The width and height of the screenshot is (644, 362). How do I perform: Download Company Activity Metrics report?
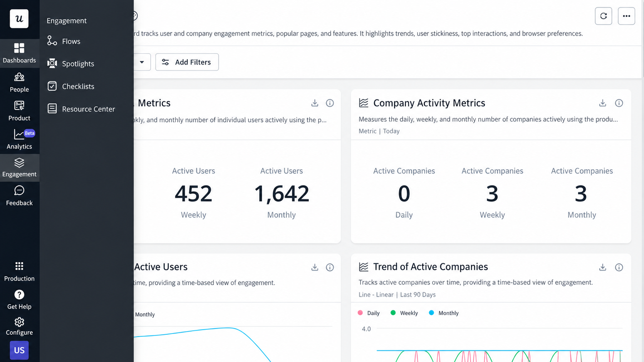click(603, 103)
